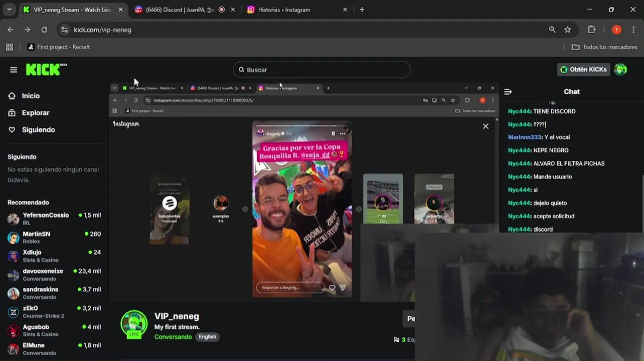The width and height of the screenshot is (644, 361).
Task: Click the Responder a thegrefg field
Action: coord(290,288)
